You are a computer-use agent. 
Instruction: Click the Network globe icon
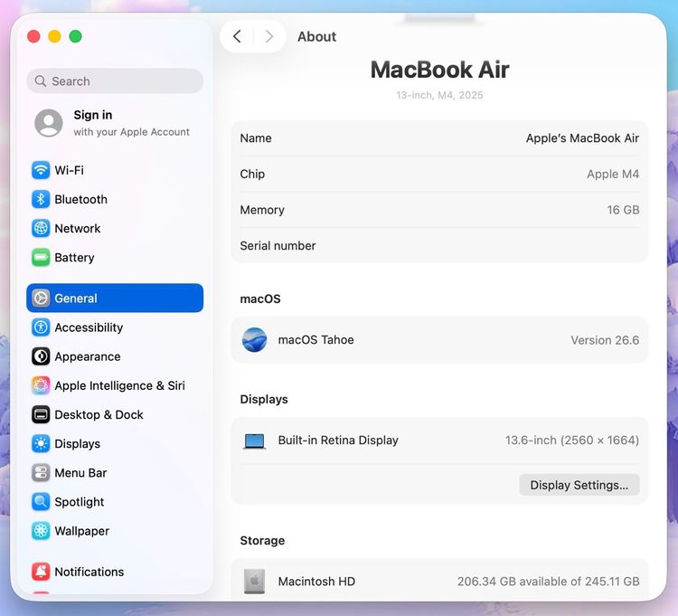pos(41,228)
